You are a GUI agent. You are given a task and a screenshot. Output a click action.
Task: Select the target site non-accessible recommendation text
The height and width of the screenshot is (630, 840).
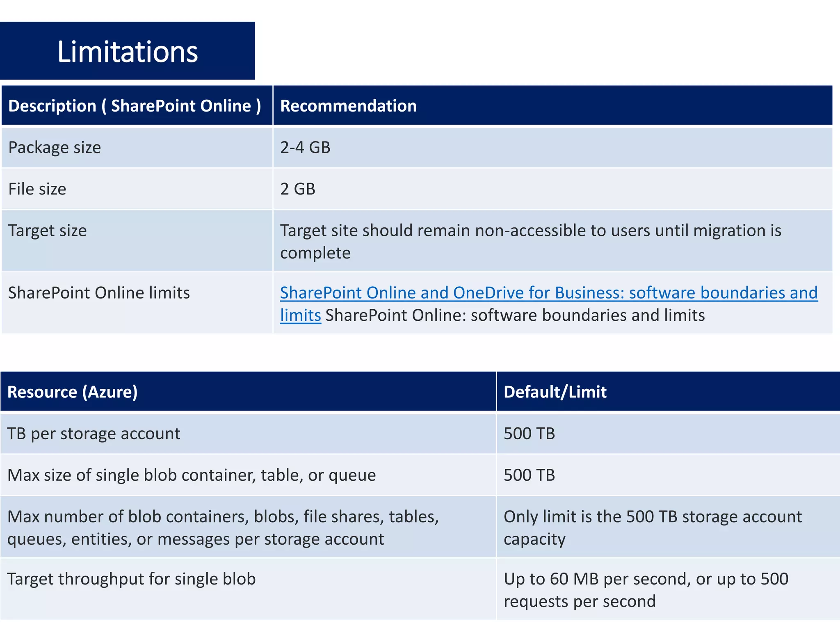[531, 241]
